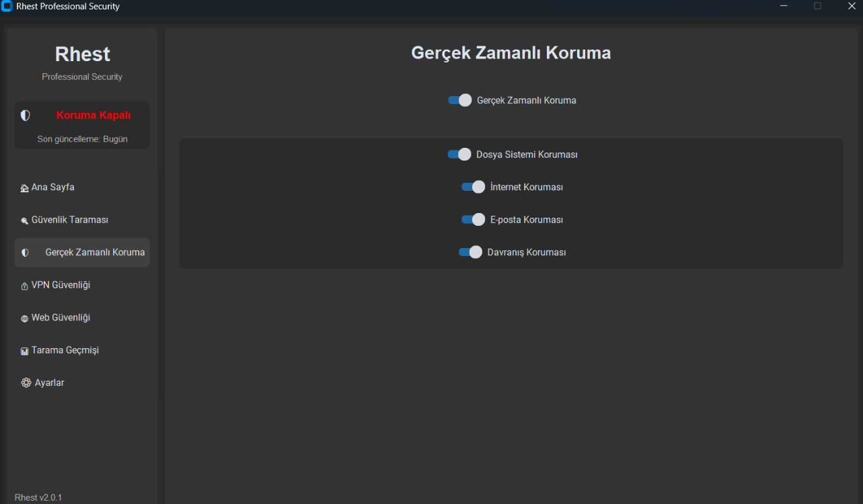Click the shield icon in Koruma Kapalı status
863x504 pixels.
click(x=26, y=116)
